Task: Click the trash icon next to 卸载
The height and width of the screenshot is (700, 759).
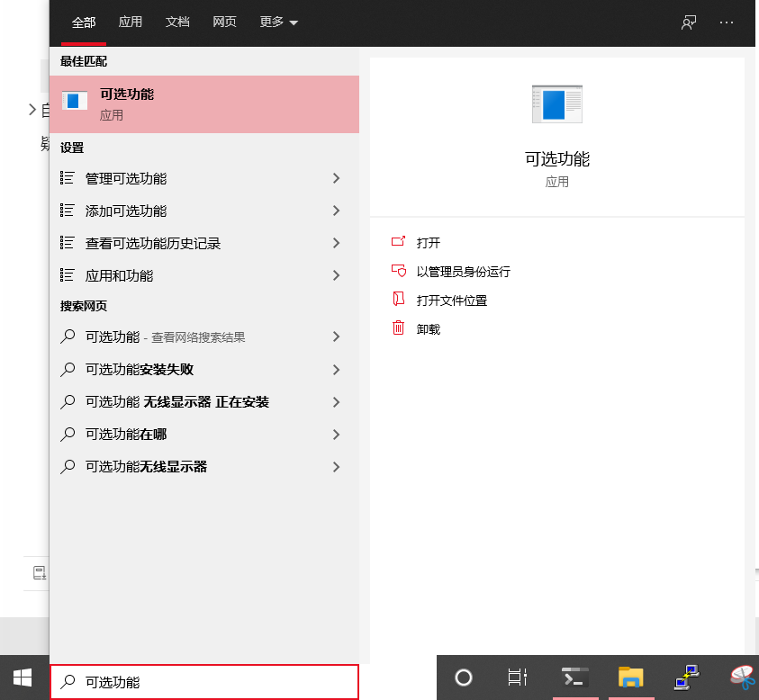Action: [x=398, y=328]
